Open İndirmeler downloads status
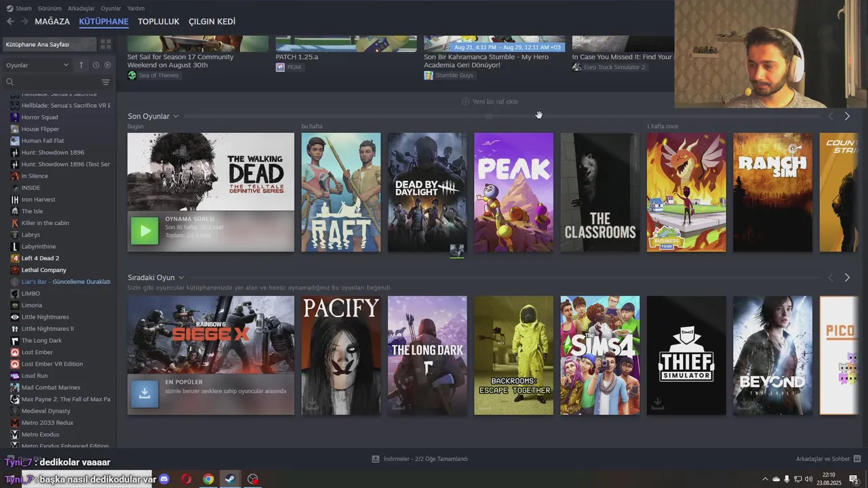Screen dimensions: 868x488 [x=420, y=459]
